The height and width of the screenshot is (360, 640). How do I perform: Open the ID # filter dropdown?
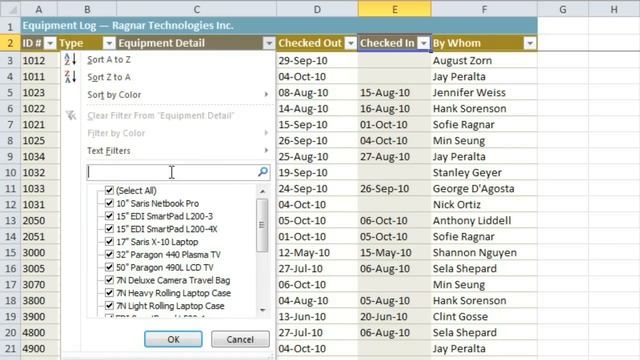(x=50, y=43)
